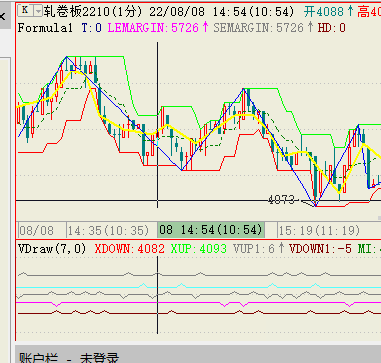Click the red XDOWN:4082 value
The image size is (381, 363).
130,249
